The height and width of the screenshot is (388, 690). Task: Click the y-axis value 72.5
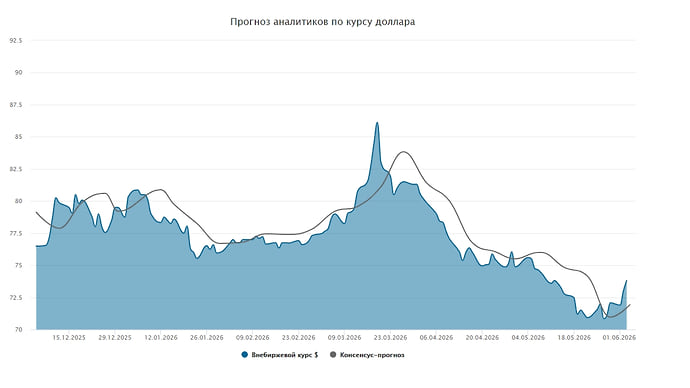pyautogui.click(x=16, y=297)
